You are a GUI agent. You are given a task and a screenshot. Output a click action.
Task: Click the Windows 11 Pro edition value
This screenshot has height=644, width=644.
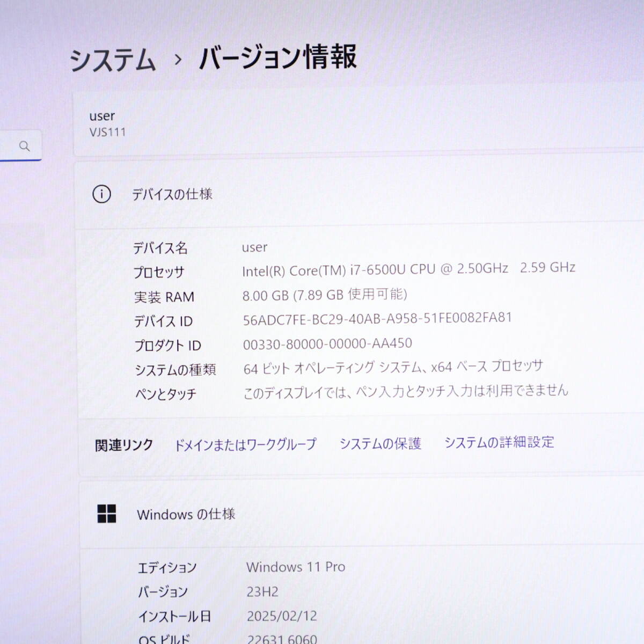point(296,567)
